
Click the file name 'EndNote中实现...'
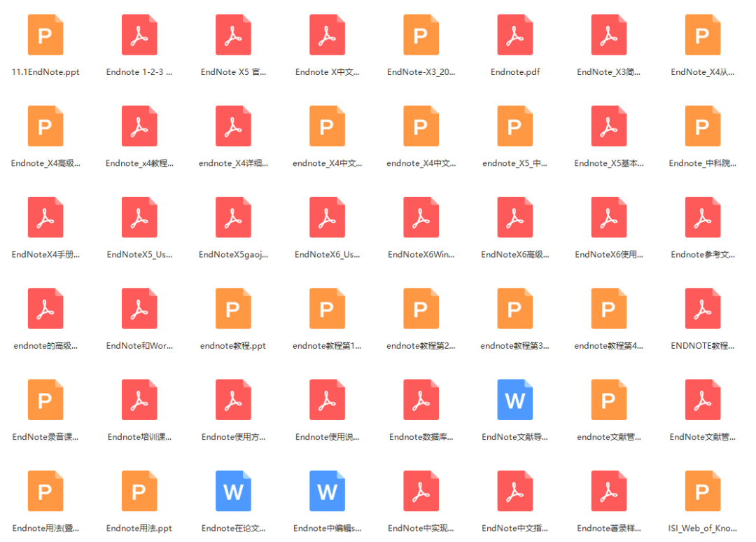[421, 528]
